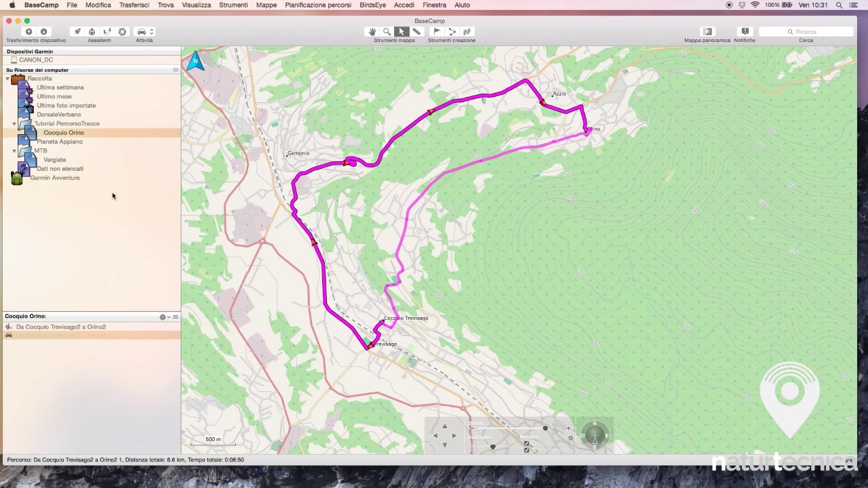Select the arrow Selection map tool
Screen dimensions: 868x488
click(x=401, y=31)
